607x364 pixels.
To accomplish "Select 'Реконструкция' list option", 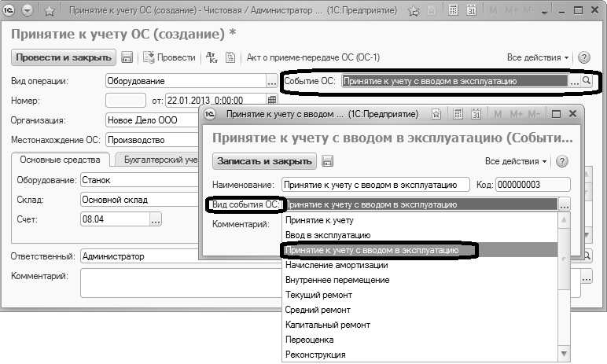I will pyautogui.click(x=420, y=355).
